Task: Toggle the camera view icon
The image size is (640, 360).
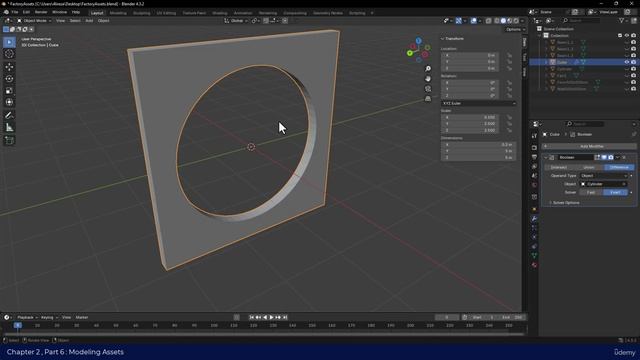Action: (x=428, y=89)
